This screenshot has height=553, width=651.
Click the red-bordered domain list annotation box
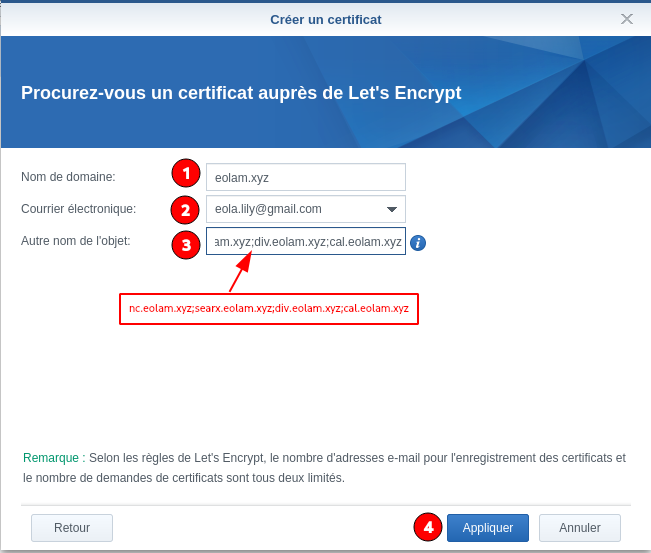(269, 309)
